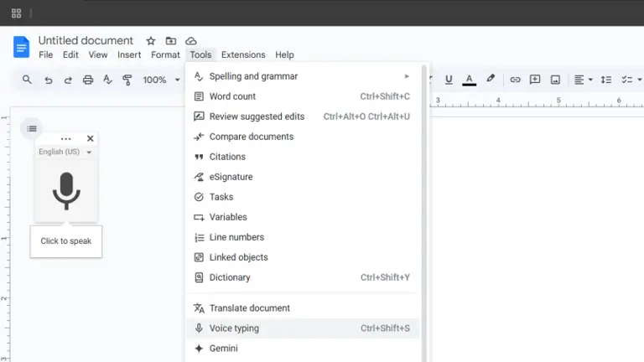Choose Review suggested edits

click(302, 116)
